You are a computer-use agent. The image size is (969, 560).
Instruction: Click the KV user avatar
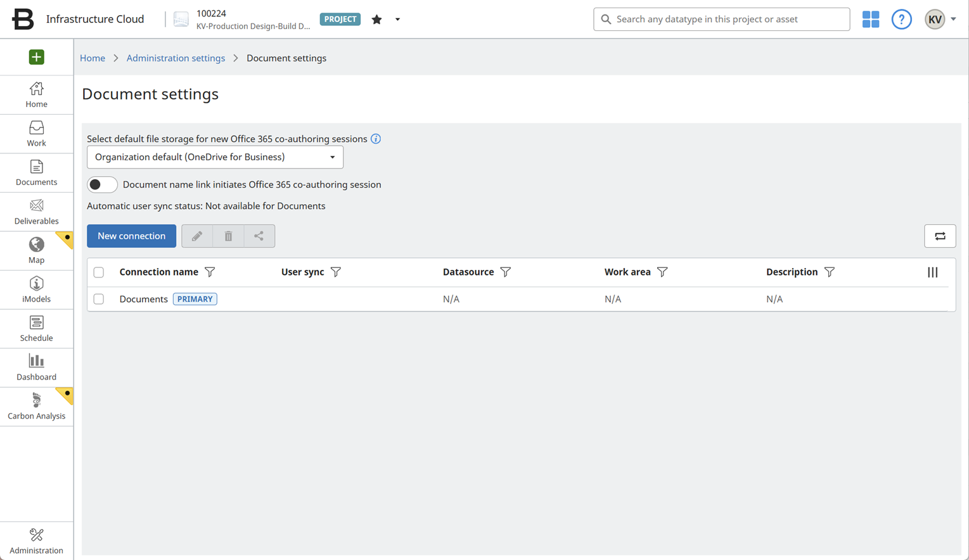coord(935,19)
